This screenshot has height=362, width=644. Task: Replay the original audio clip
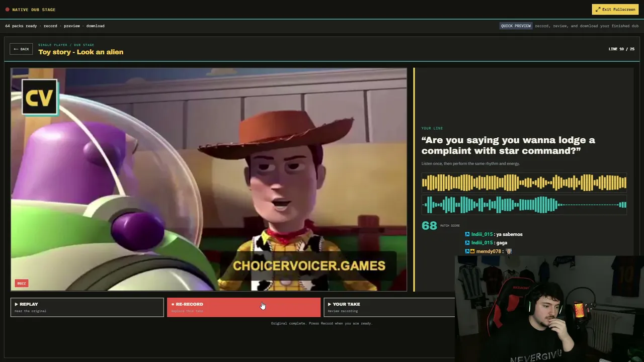(x=87, y=307)
